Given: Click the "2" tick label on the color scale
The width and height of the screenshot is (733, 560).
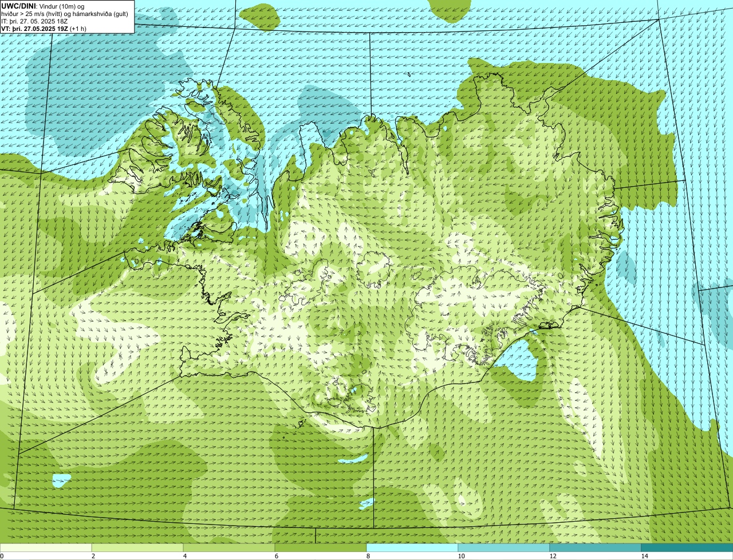Looking at the screenshot, I should pyautogui.click(x=93, y=556).
